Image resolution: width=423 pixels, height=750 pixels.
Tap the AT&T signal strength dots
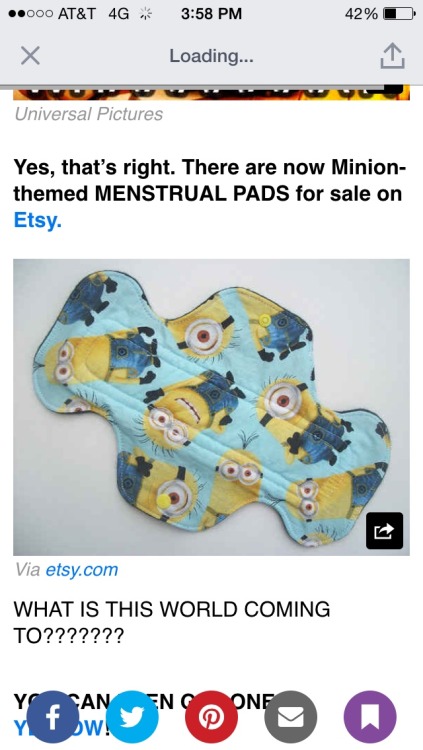coord(30,14)
